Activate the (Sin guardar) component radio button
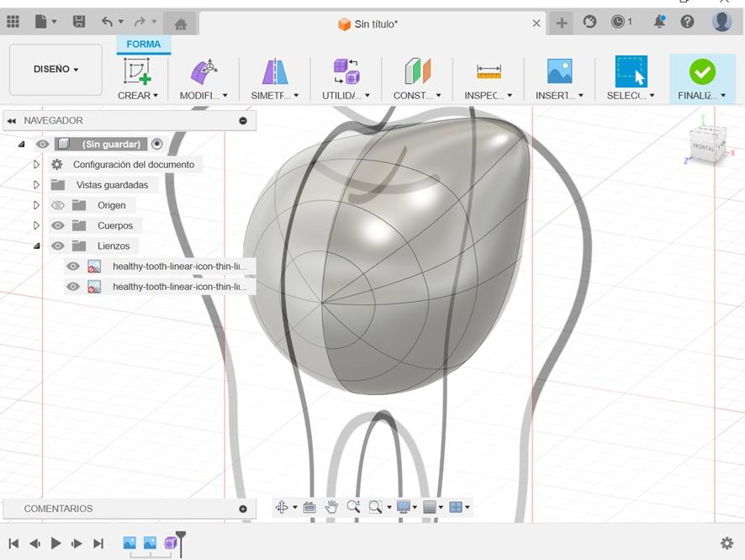Screen dimensions: 745x560 coord(156,144)
